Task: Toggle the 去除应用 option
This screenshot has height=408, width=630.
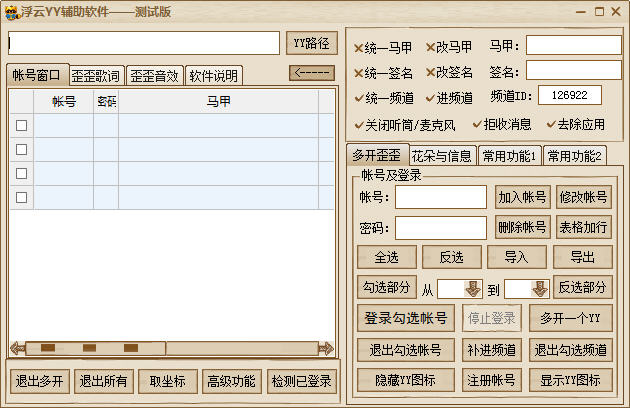Action: point(548,125)
